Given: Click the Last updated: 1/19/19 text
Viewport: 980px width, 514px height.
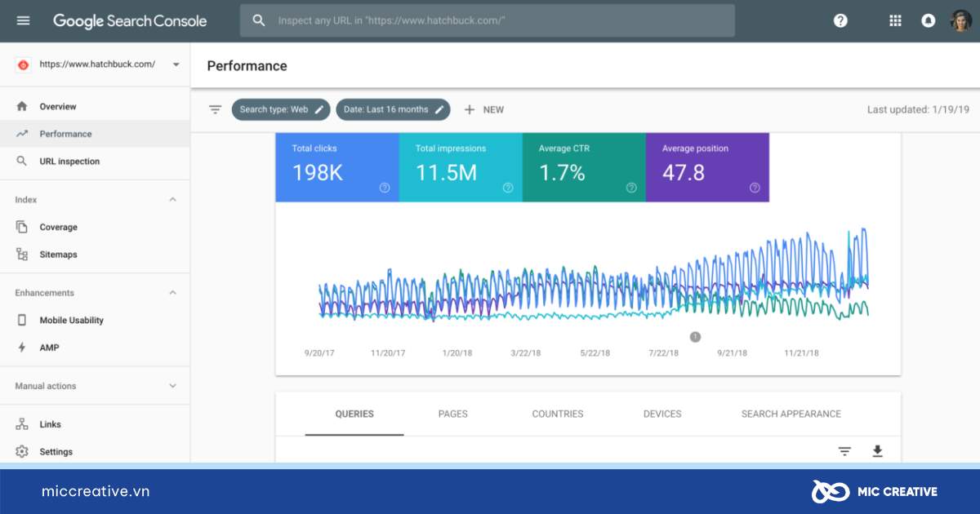Looking at the screenshot, I should click(x=919, y=109).
